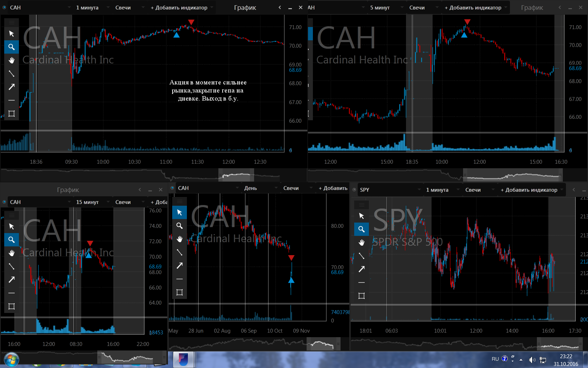Image resolution: width=588 pixels, height=368 pixels.
Task: Select the line tool in 15-minute CAH chart
Action: (x=12, y=266)
